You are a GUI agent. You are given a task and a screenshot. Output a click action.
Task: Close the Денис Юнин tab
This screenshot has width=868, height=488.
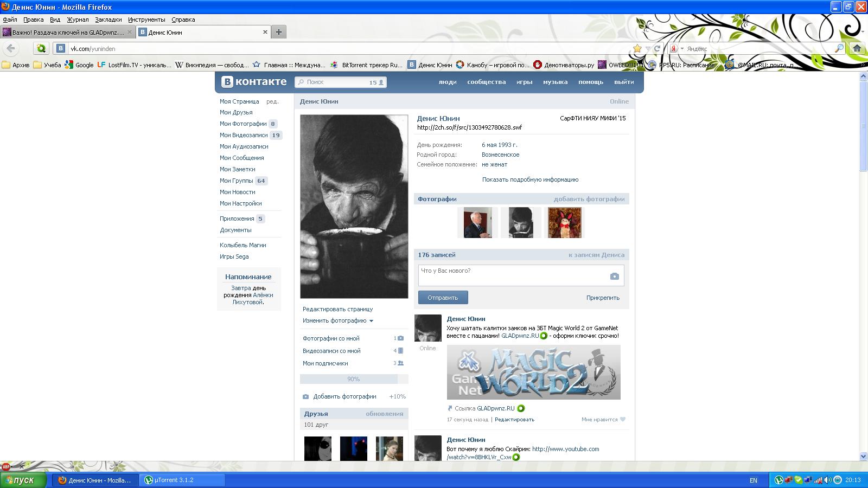pos(265,32)
